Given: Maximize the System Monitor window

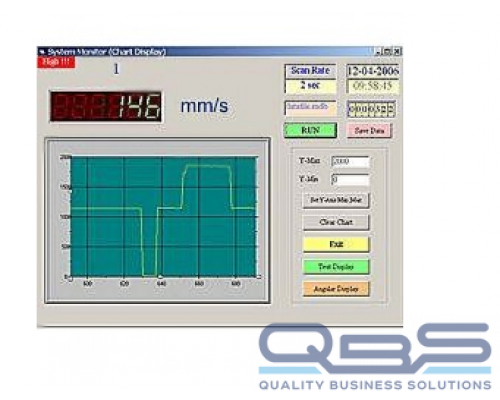Looking at the screenshot, I should (387, 52).
